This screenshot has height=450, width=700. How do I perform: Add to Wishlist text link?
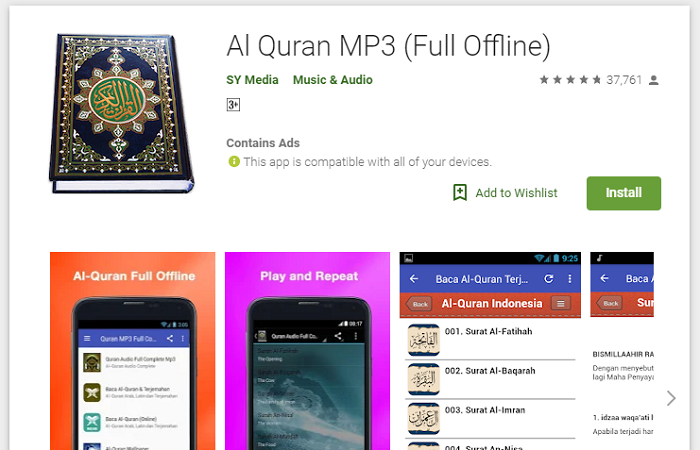click(516, 193)
